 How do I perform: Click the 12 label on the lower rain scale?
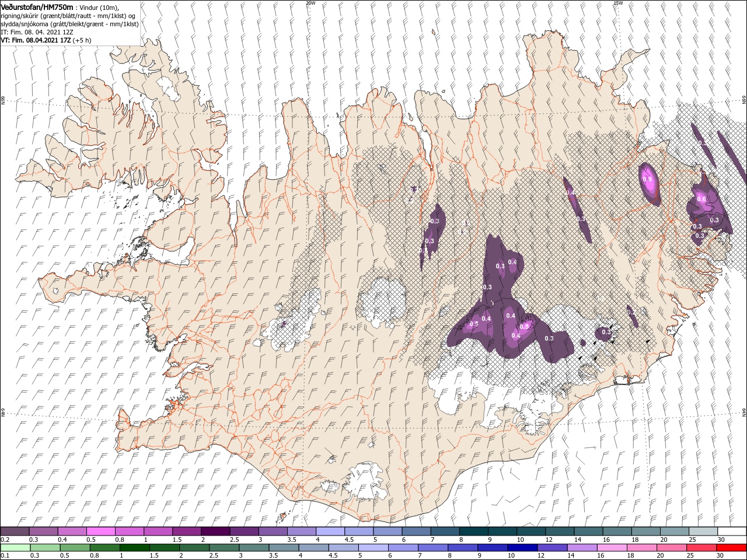pos(541,556)
